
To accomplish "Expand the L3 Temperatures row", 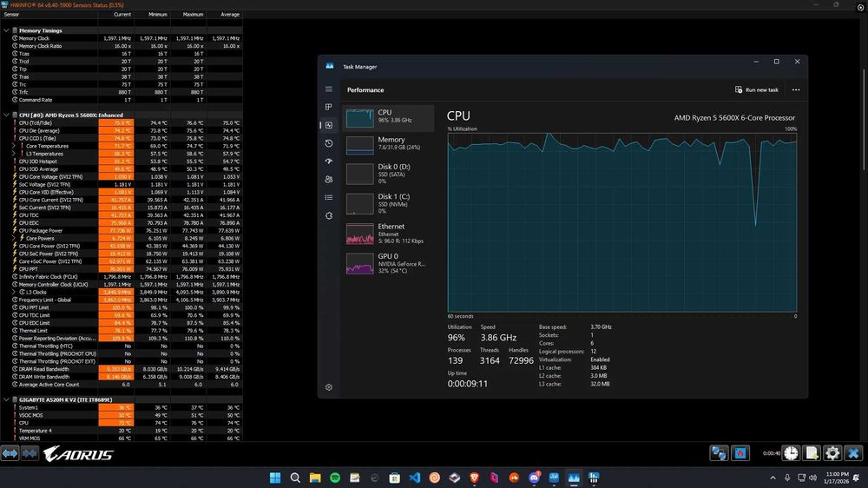I will (x=14, y=154).
